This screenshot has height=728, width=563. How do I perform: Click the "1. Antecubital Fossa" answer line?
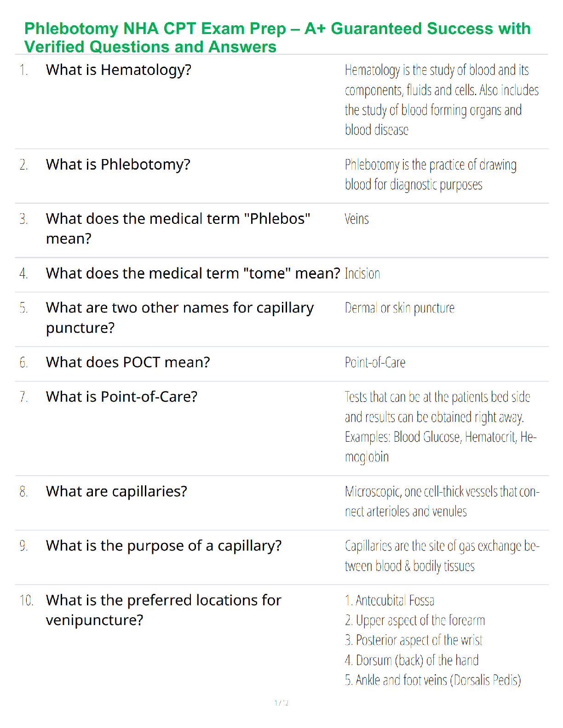pos(389,601)
